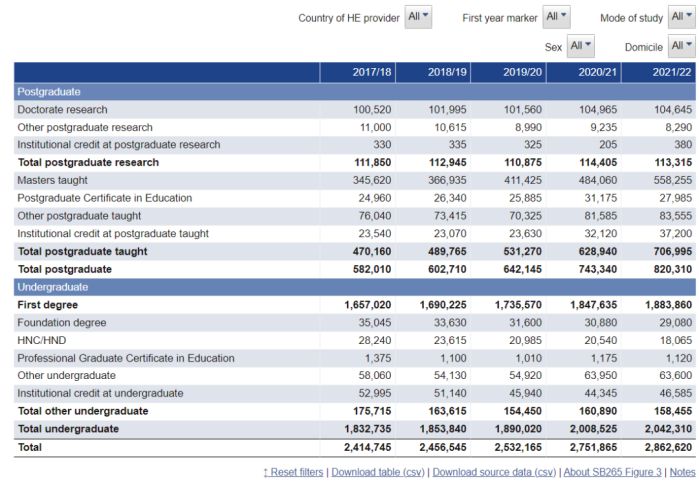Select the Other postgraduate research row label
This screenshot has width=699, height=482.
(85, 128)
